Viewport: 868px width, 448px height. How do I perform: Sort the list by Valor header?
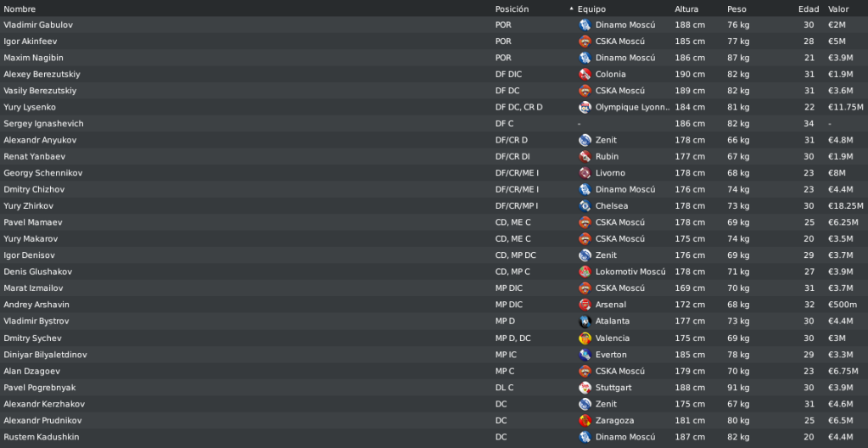point(838,8)
